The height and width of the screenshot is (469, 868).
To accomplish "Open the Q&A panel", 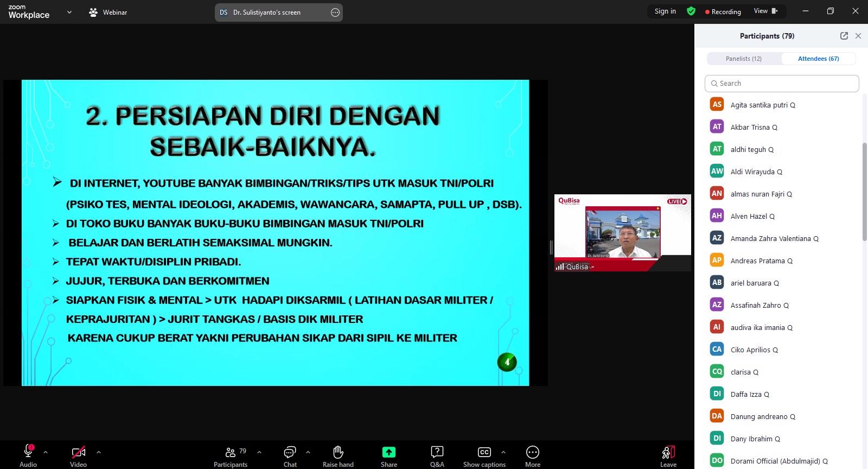I will 437,452.
